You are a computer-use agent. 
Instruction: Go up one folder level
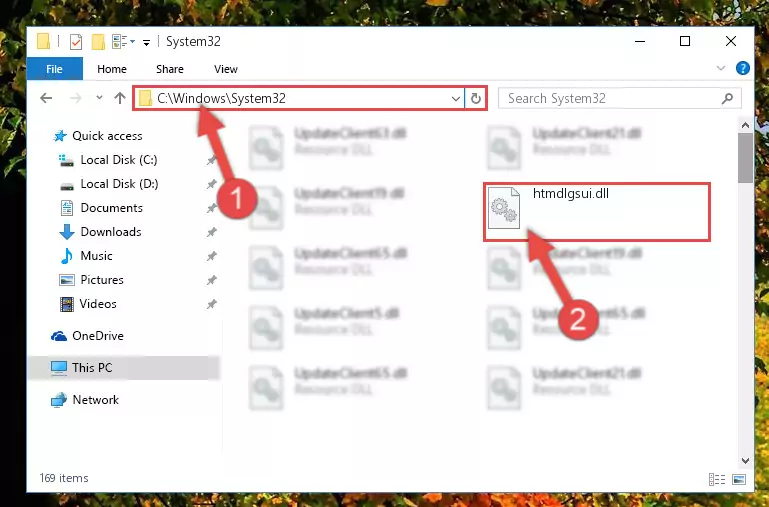coord(120,98)
